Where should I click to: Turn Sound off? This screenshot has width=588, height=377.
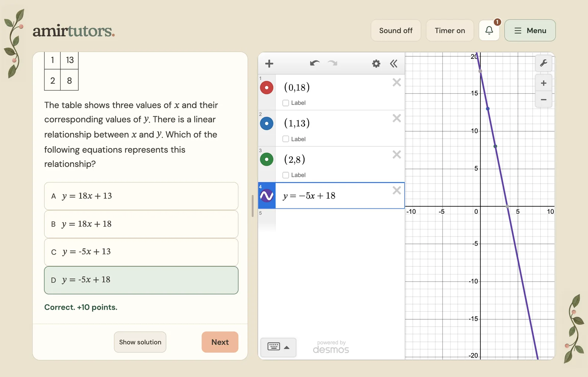point(396,31)
